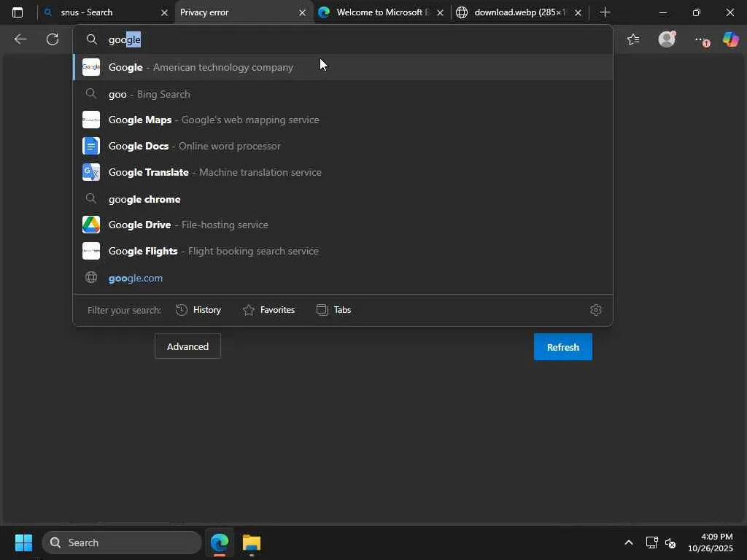Show hidden icons in system tray
Screen dimensions: 747x560
pos(629,542)
